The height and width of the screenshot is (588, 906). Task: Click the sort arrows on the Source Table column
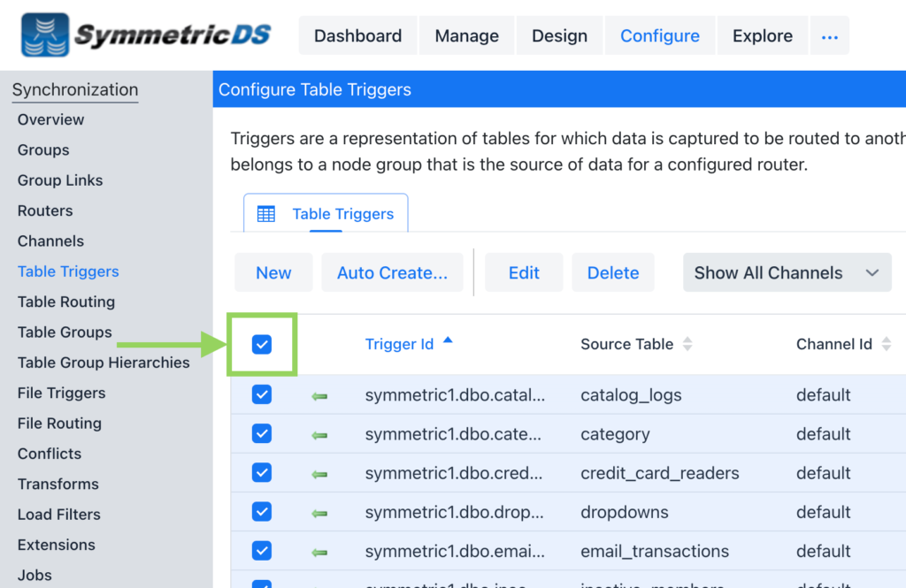point(688,344)
